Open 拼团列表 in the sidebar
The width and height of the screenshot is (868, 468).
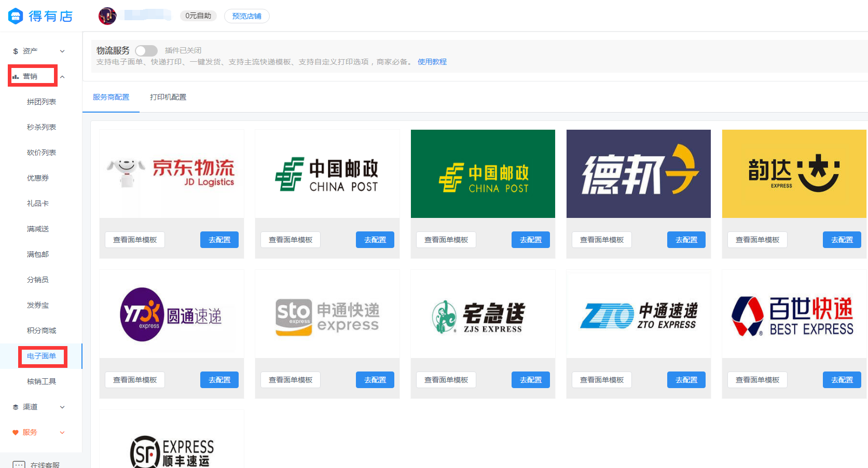point(42,102)
